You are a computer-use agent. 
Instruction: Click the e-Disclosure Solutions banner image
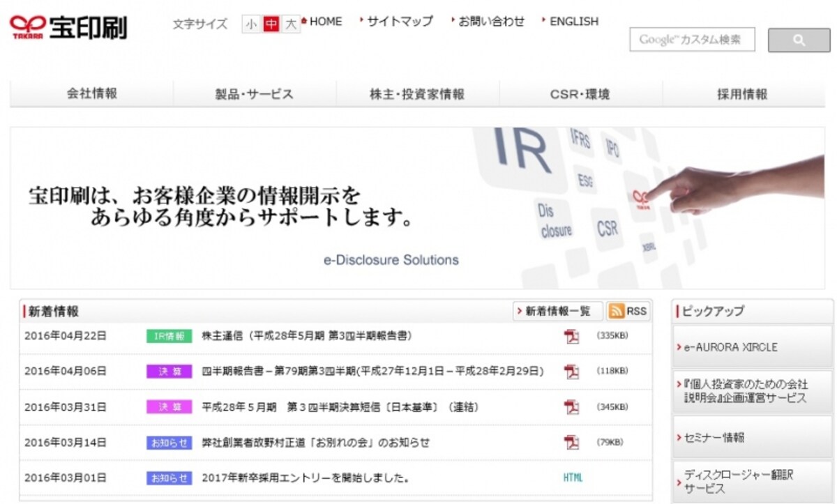(x=417, y=208)
